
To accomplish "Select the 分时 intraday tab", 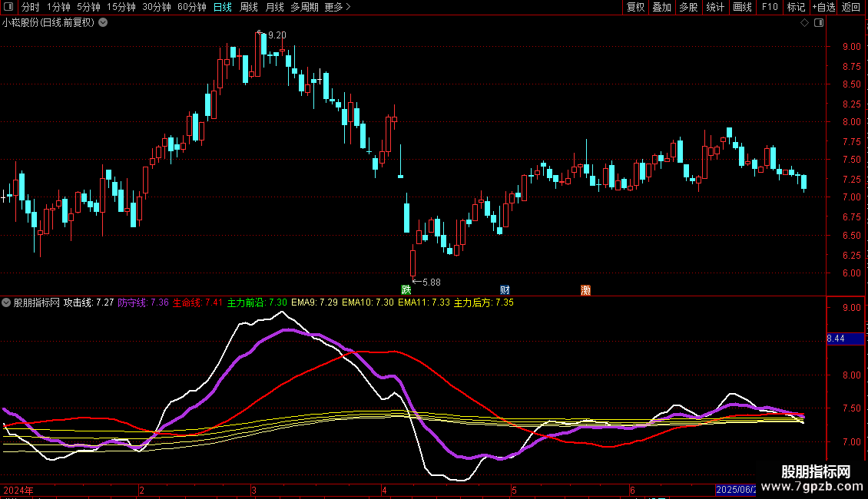I will (x=31, y=8).
